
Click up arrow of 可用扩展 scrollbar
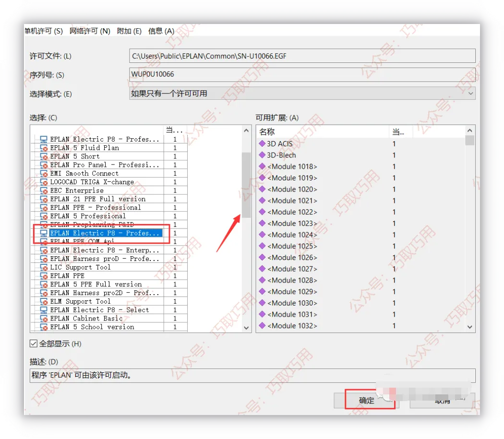click(x=469, y=131)
